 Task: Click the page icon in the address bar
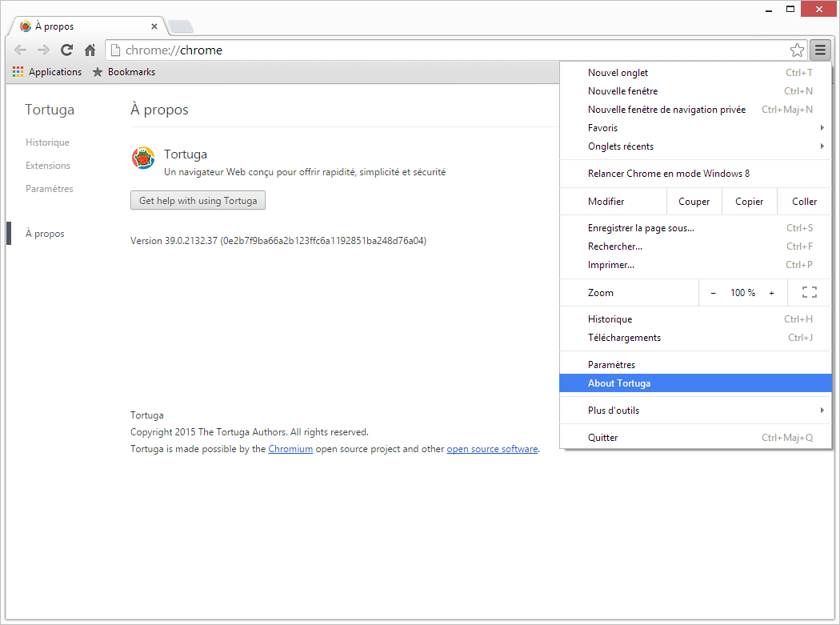(x=115, y=50)
